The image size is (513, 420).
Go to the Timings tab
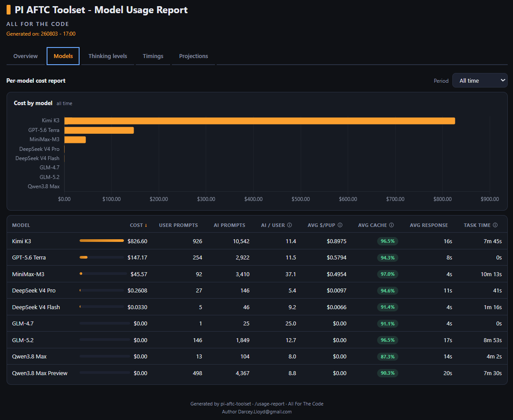[153, 56]
